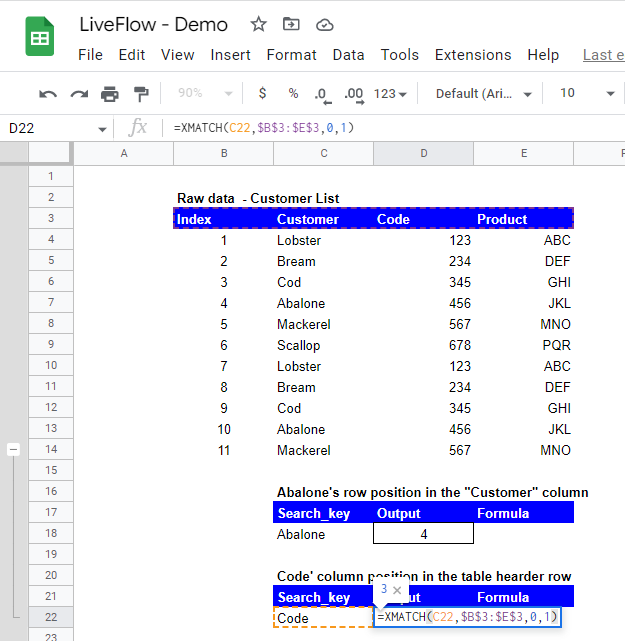Open the Tools menu

(399, 55)
